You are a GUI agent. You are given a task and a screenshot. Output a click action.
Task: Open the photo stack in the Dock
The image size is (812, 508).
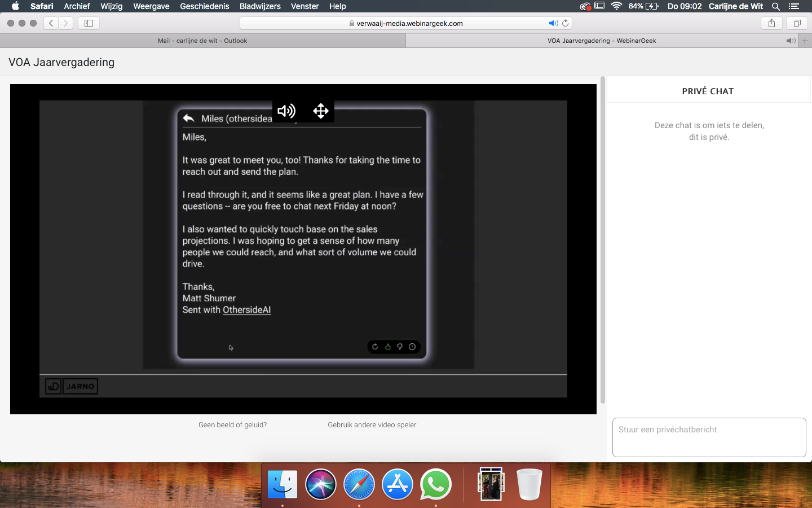(x=491, y=484)
